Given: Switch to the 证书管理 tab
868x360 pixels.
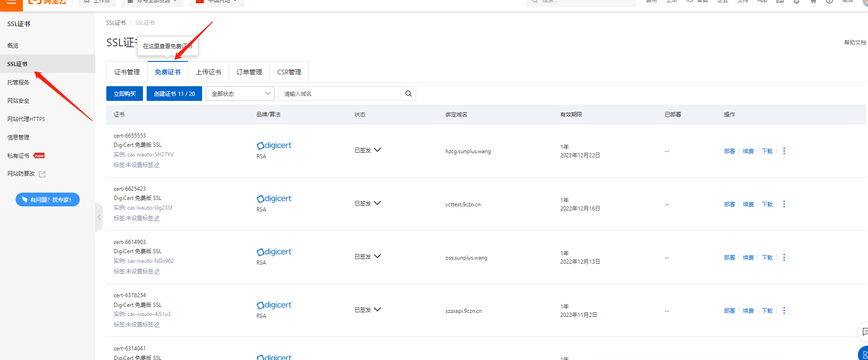Looking at the screenshot, I should [127, 72].
